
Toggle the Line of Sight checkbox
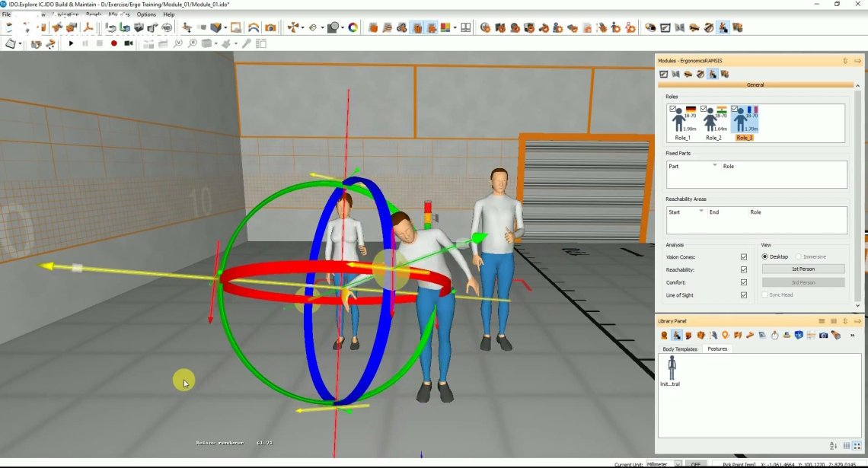pyautogui.click(x=744, y=295)
